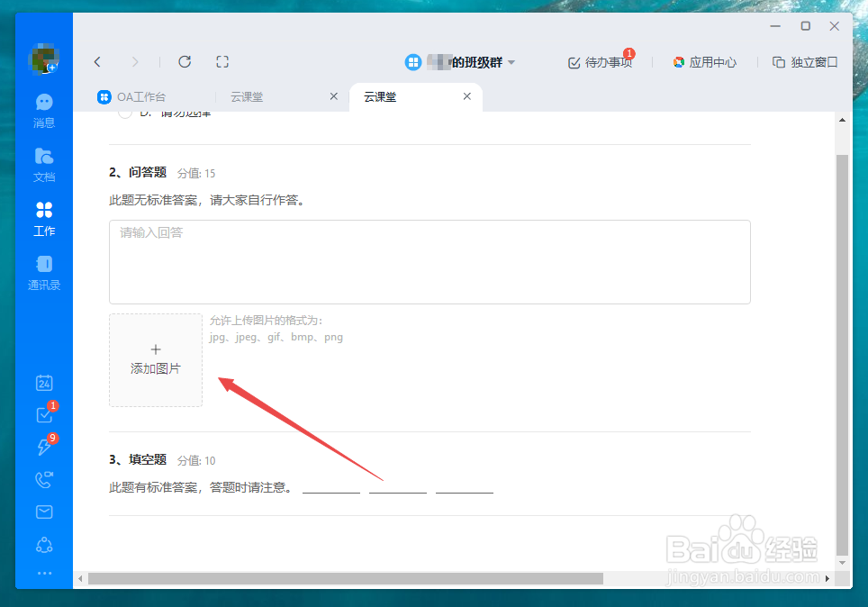Open the calendar sidebar icon
Screen dimensions: 868x607
(43, 383)
